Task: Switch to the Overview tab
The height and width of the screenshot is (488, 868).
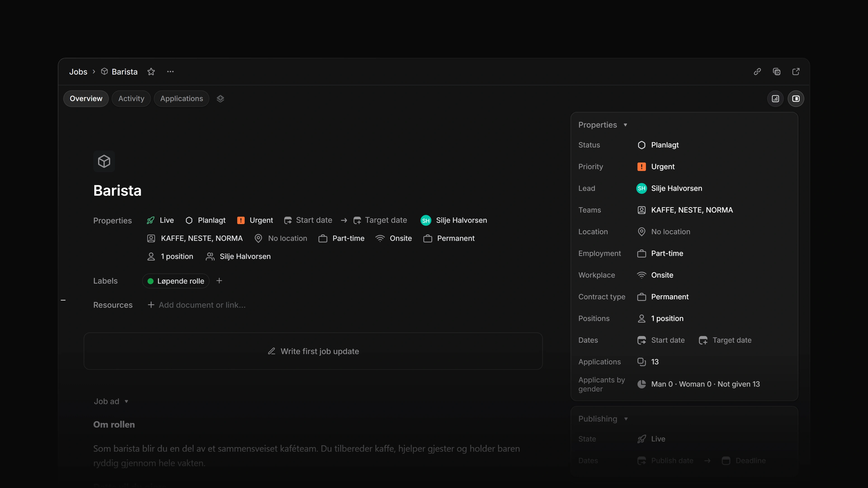Action: coord(86,99)
